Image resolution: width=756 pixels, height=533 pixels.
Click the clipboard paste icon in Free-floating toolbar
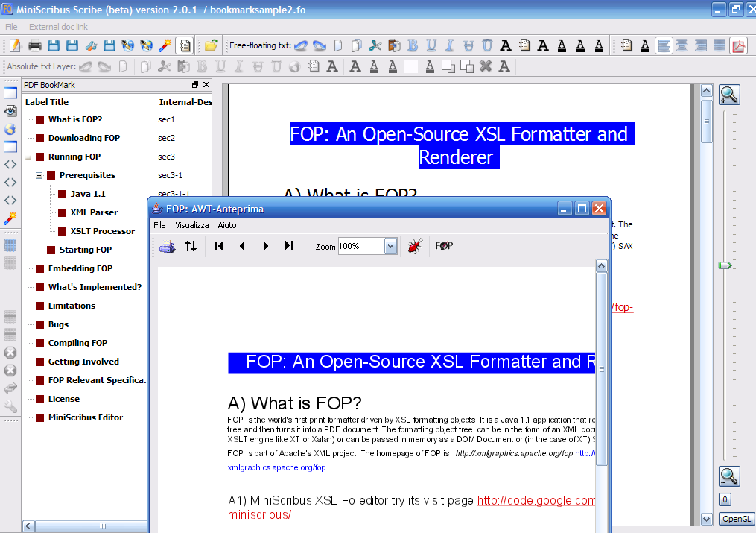(x=394, y=45)
